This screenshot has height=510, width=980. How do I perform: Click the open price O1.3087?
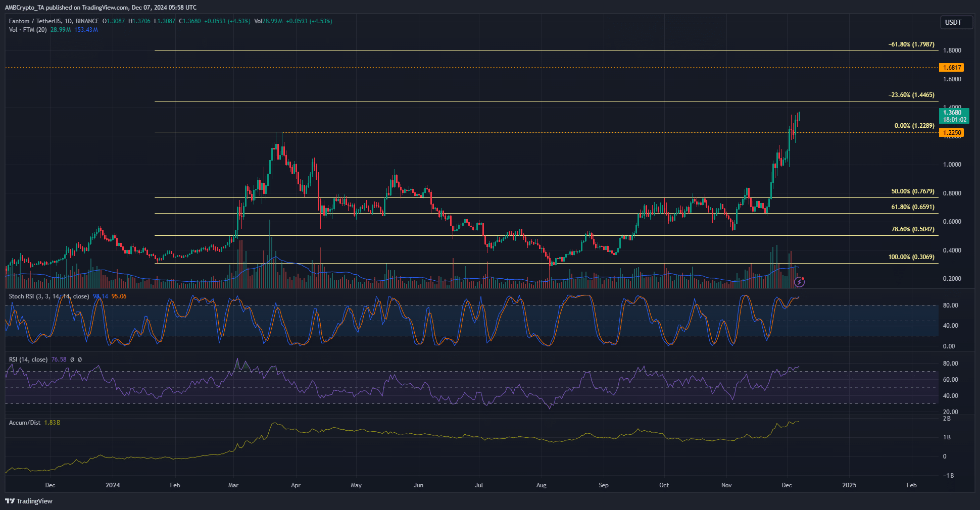tap(114, 21)
